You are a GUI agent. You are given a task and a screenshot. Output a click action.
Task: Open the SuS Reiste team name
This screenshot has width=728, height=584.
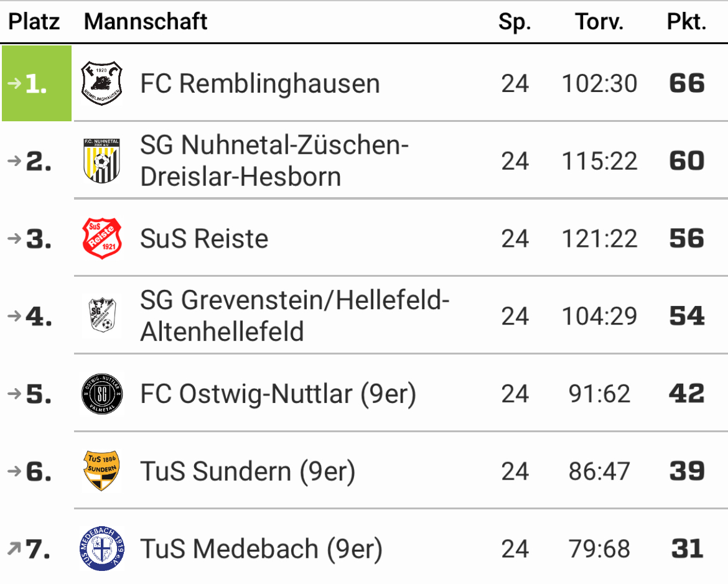(x=204, y=239)
